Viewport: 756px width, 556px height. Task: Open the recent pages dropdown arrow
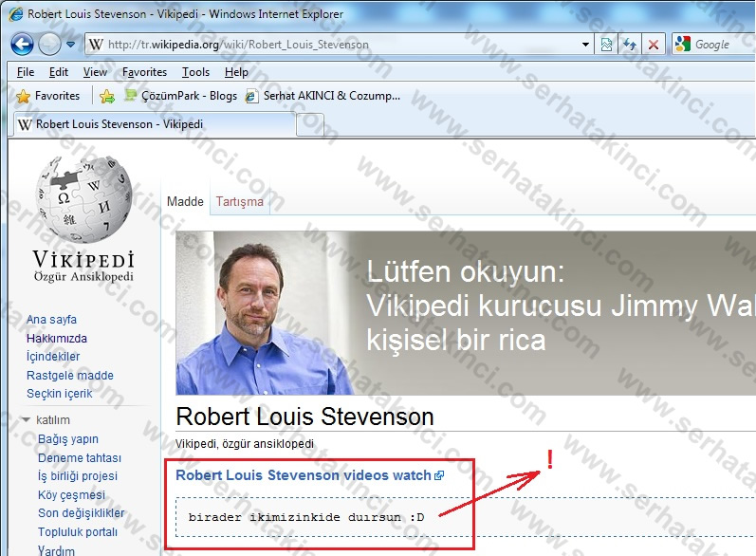click(71, 45)
